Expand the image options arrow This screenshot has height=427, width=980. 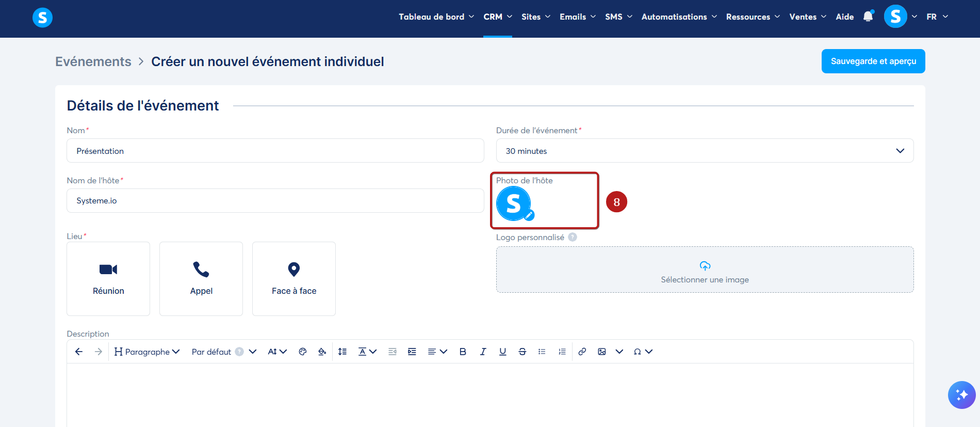(619, 352)
